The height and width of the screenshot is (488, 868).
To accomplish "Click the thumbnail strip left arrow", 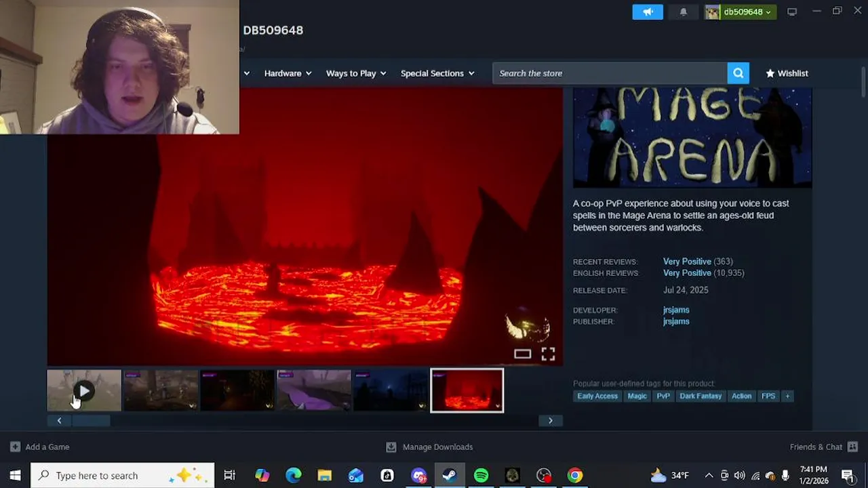I will (x=59, y=421).
